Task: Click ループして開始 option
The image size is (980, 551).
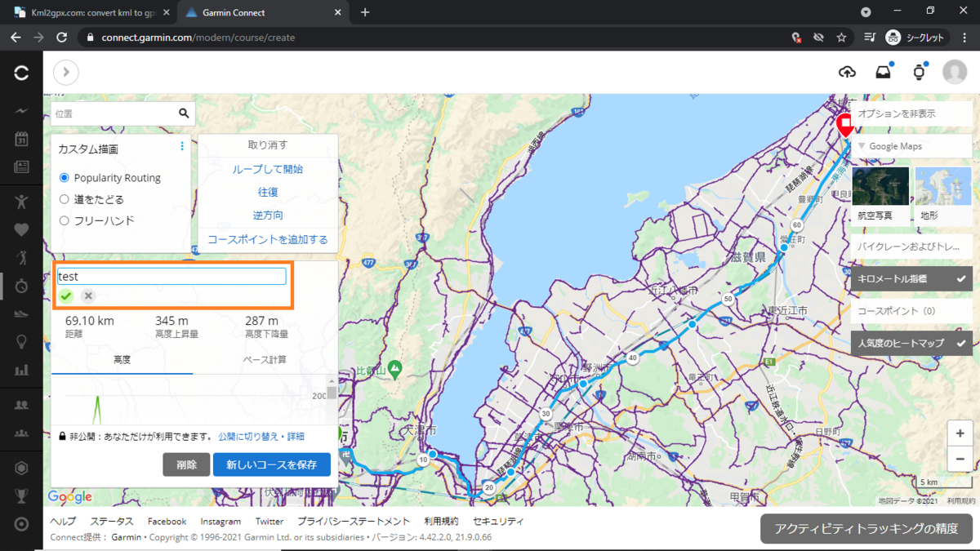Action: click(268, 169)
